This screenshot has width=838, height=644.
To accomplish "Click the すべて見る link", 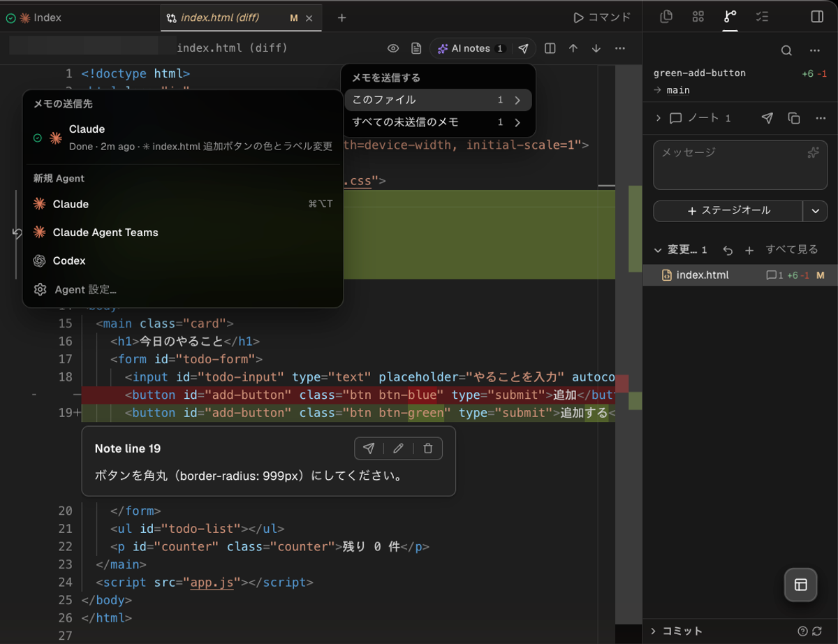I will [792, 249].
